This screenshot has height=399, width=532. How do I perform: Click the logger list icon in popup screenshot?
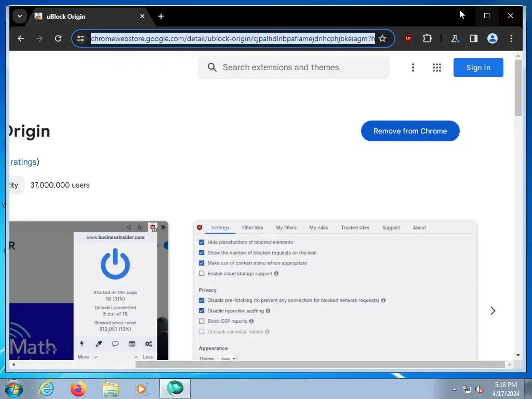coord(132,344)
